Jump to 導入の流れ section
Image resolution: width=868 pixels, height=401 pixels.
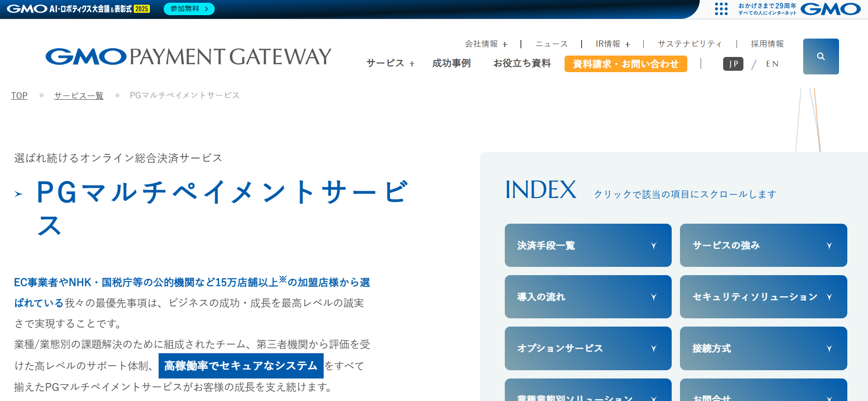click(x=588, y=297)
